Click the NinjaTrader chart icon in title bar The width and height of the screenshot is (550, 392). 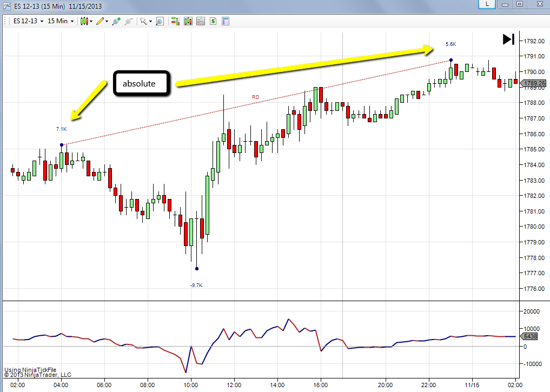(7, 6)
